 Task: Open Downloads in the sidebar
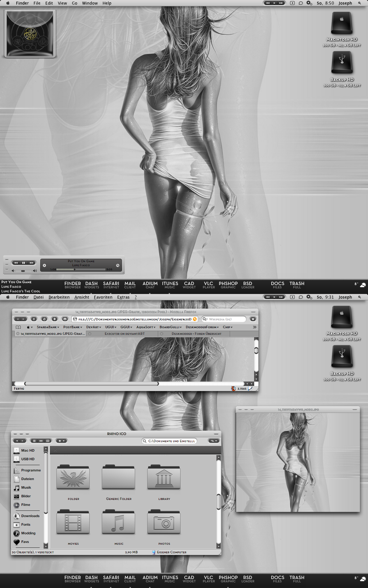(x=27, y=516)
